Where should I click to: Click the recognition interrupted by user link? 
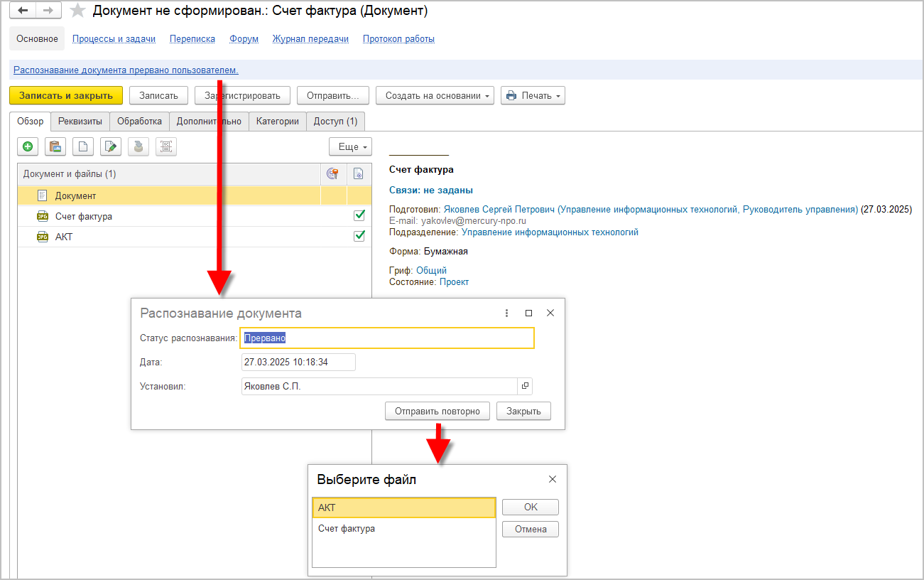coord(126,70)
